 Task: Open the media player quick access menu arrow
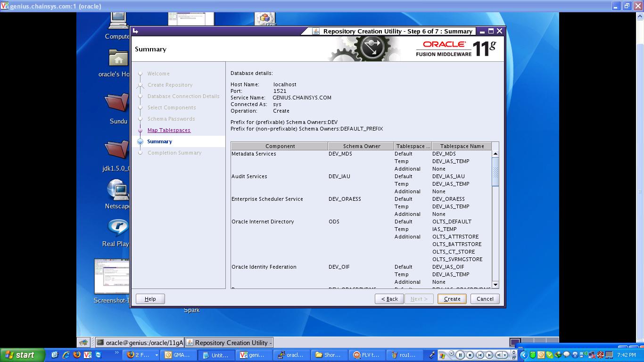tap(452, 353)
